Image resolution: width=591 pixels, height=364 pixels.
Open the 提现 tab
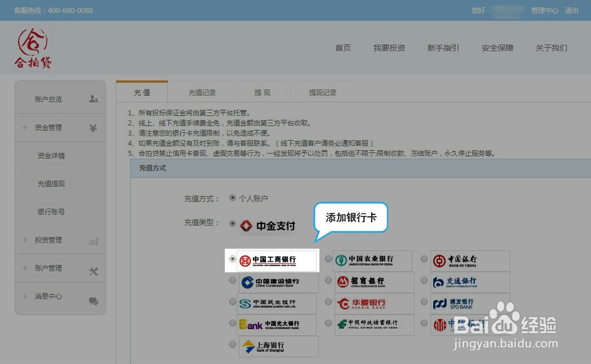click(262, 92)
